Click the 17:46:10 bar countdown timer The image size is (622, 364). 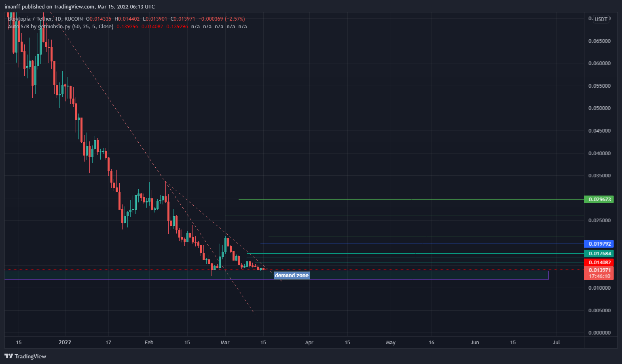[599, 276]
